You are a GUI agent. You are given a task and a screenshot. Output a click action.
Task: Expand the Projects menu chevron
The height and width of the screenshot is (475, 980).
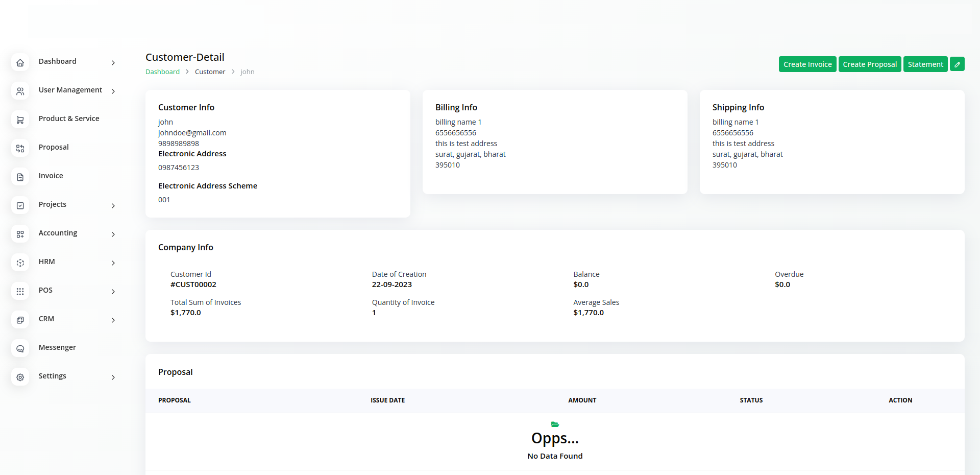point(113,206)
